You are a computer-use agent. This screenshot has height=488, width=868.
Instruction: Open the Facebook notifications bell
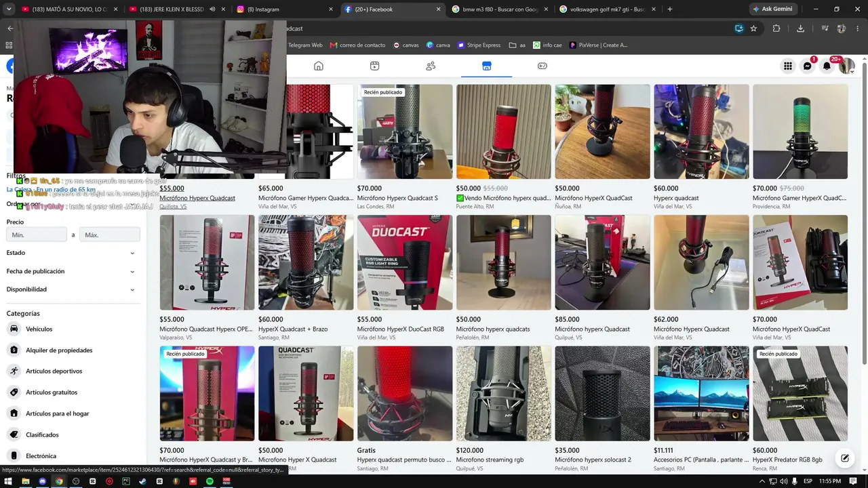pyautogui.click(x=827, y=66)
